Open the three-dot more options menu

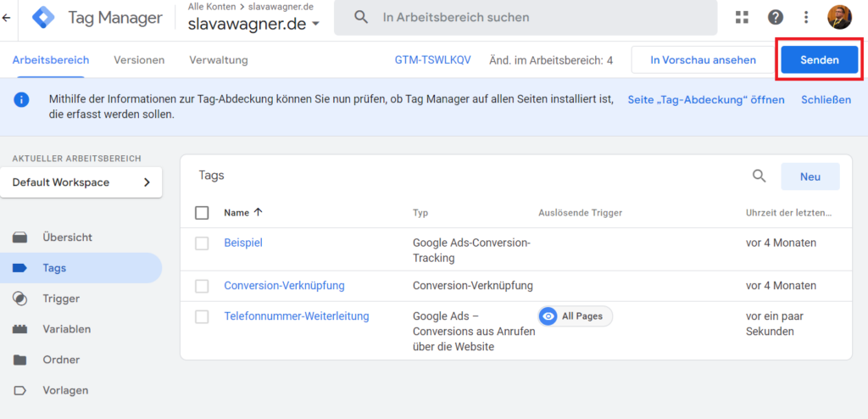click(806, 17)
